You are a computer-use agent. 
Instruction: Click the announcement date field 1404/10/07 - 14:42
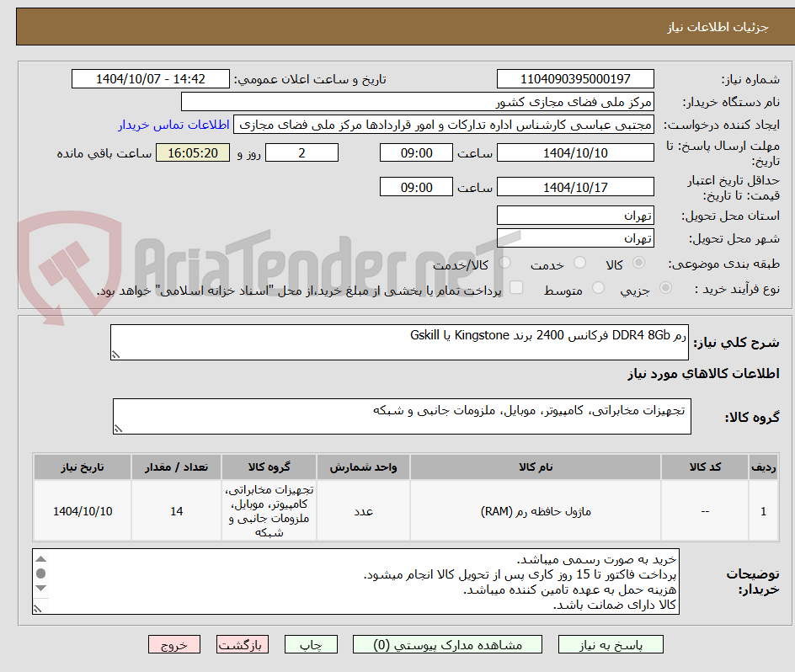[151, 79]
